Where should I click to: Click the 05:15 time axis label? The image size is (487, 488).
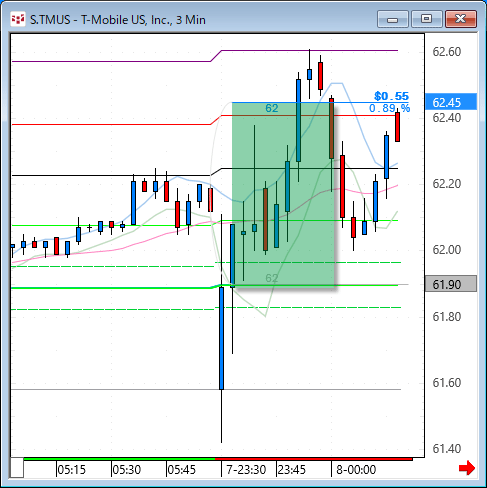pos(72,470)
